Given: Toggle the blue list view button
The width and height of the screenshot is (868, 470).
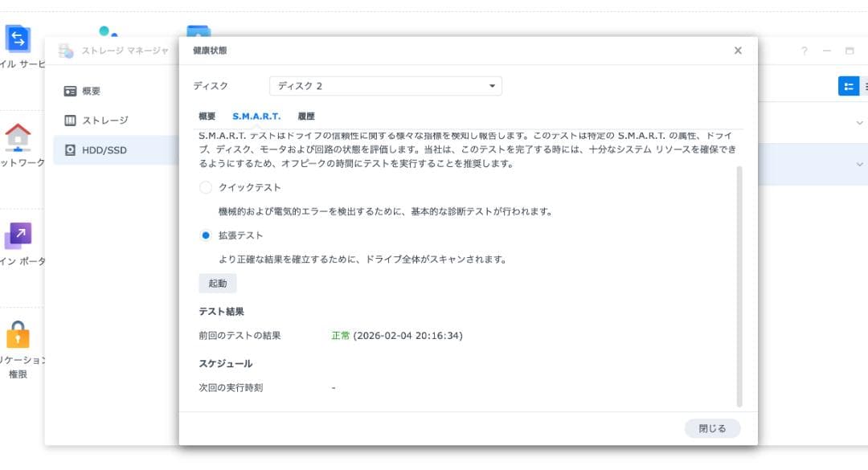Looking at the screenshot, I should pyautogui.click(x=848, y=86).
